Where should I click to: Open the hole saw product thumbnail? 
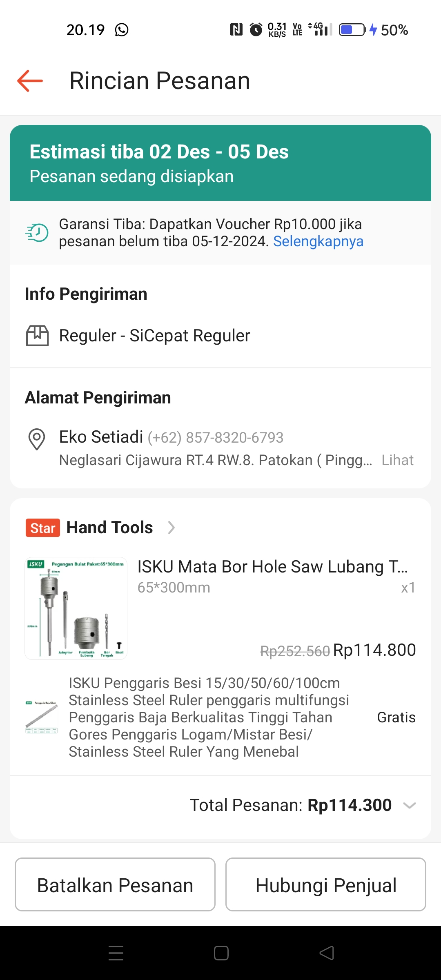click(76, 608)
